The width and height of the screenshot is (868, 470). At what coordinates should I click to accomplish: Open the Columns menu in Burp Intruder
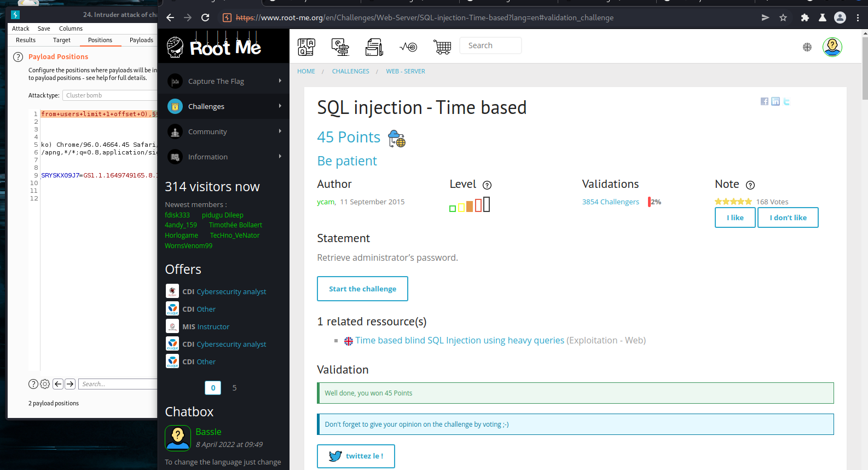(71, 28)
